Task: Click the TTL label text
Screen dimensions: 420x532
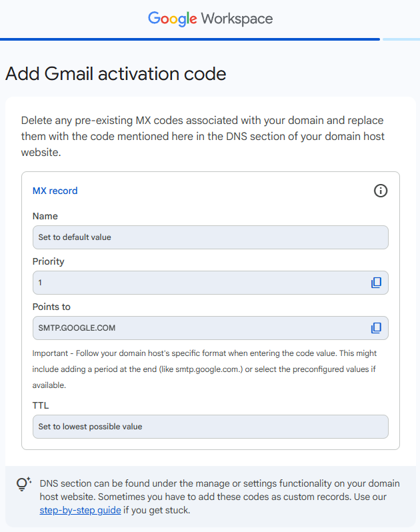Action: tap(41, 405)
